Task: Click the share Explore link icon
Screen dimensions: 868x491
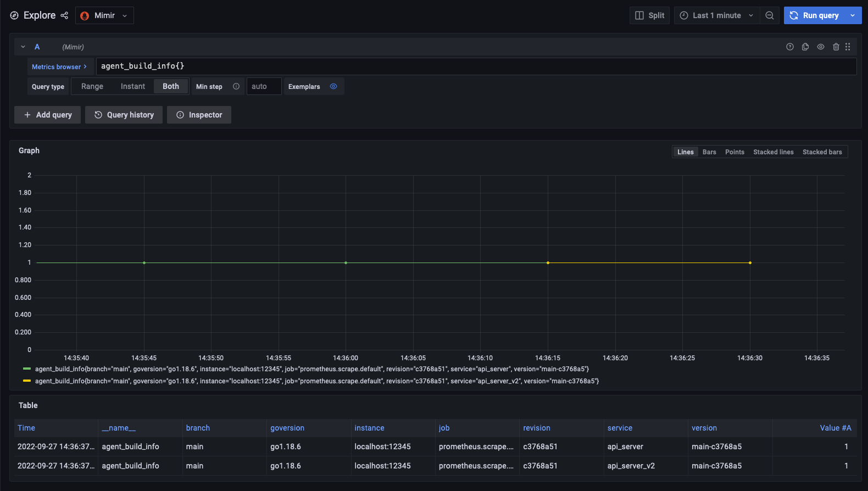Action: pyautogui.click(x=64, y=15)
